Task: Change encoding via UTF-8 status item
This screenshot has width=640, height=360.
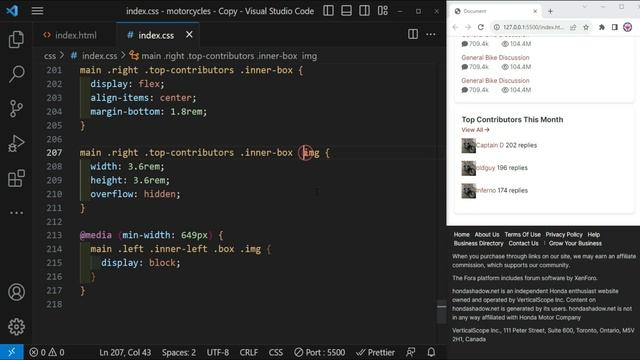Action: [218, 352]
